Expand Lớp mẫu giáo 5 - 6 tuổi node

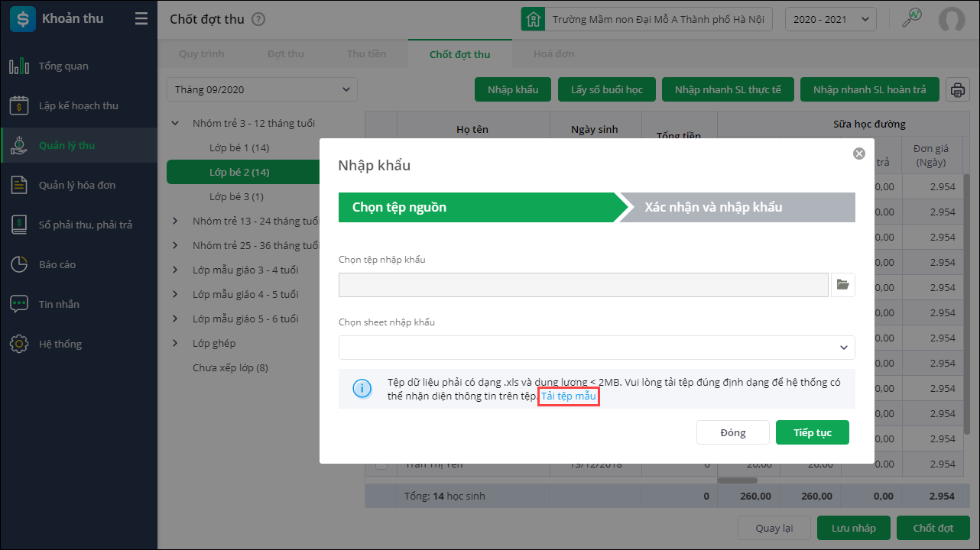(x=175, y=319)
